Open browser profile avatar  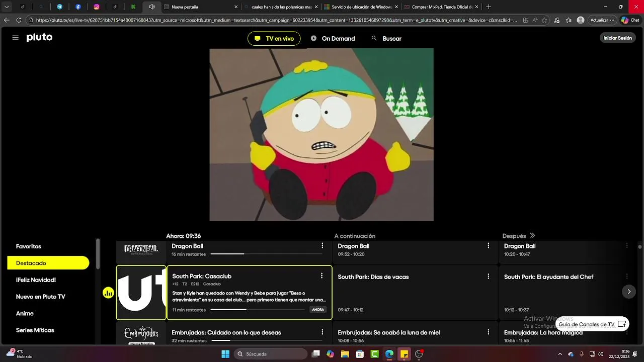[581, 20]
